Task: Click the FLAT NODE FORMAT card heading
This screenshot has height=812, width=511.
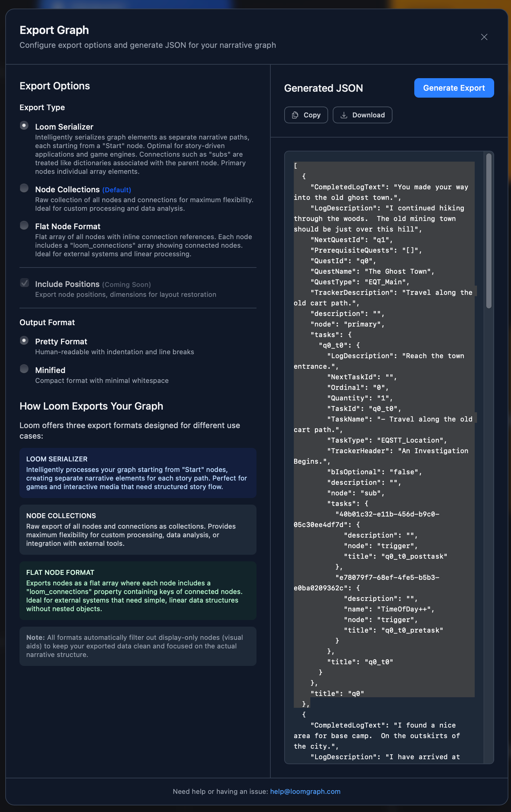Action: click(60, 572)
